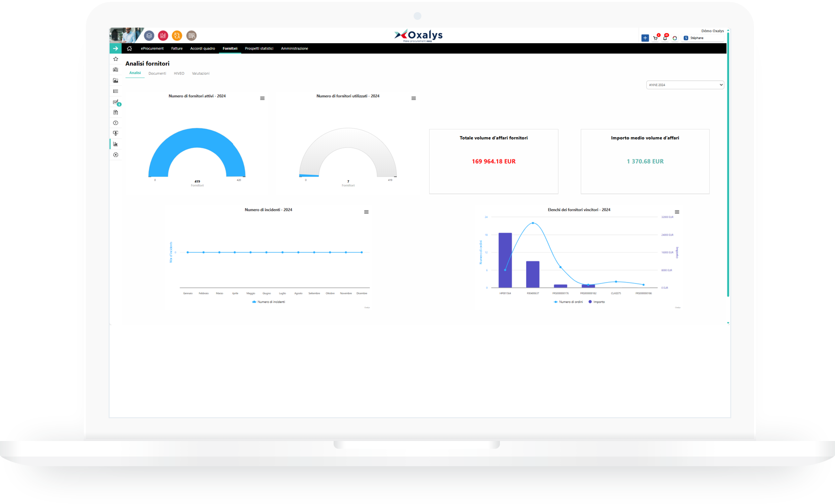This screenshot has width=835, height=504.
Task: Switch to the Documenti tab
Action: 157,74
